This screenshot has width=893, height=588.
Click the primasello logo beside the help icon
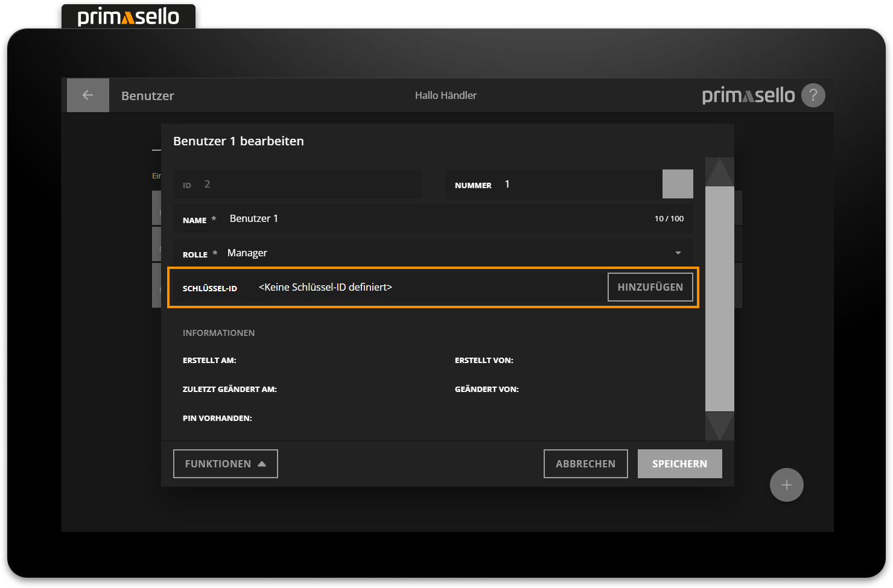[x=748, y=95]
